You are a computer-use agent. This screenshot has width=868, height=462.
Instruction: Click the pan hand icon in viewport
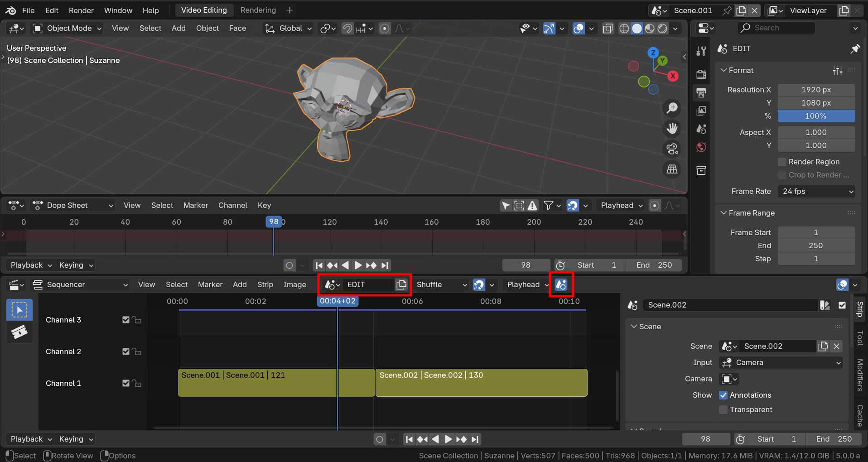click(x=672, y=129)
